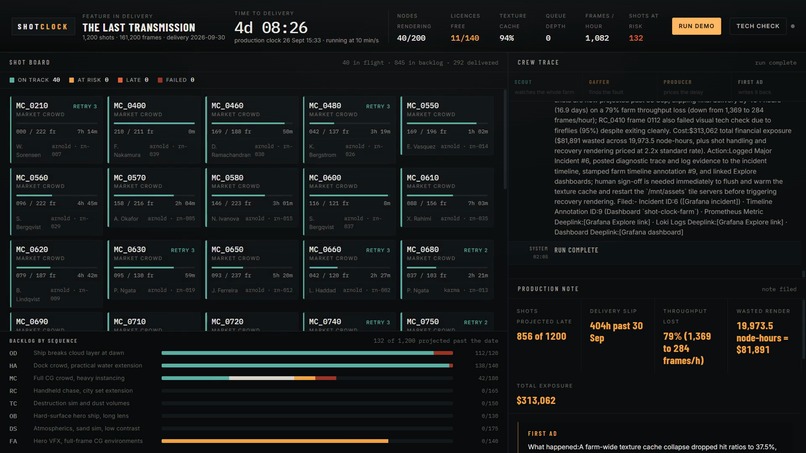The image size is (806, 453).
Task: Click the red Failed legend swatch
Action: pos(160,80)
